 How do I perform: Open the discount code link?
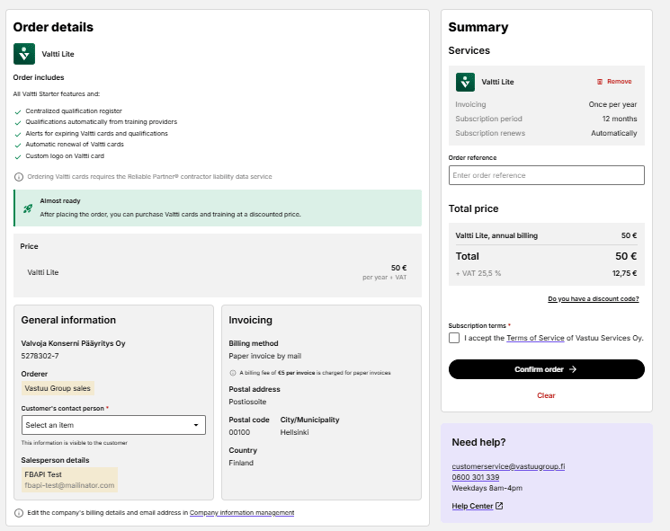pyautogui.click(x=594, y=299)
